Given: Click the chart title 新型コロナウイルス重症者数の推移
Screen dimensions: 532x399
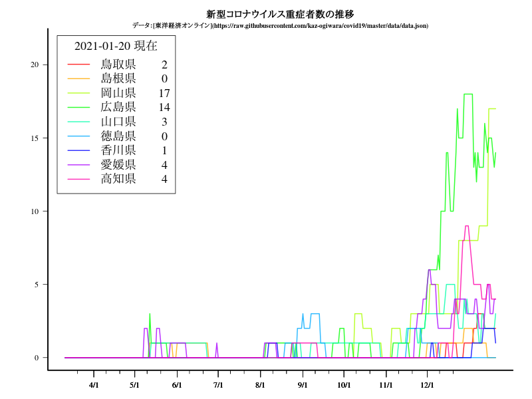Looking at the screenshot, I should click(x=280, y=14).
